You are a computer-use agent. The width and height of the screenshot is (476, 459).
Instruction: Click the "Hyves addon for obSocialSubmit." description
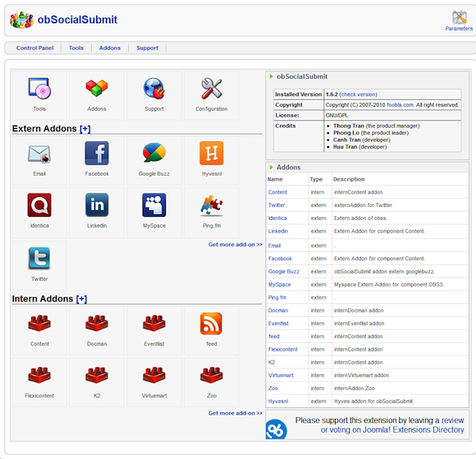(374, 402)
